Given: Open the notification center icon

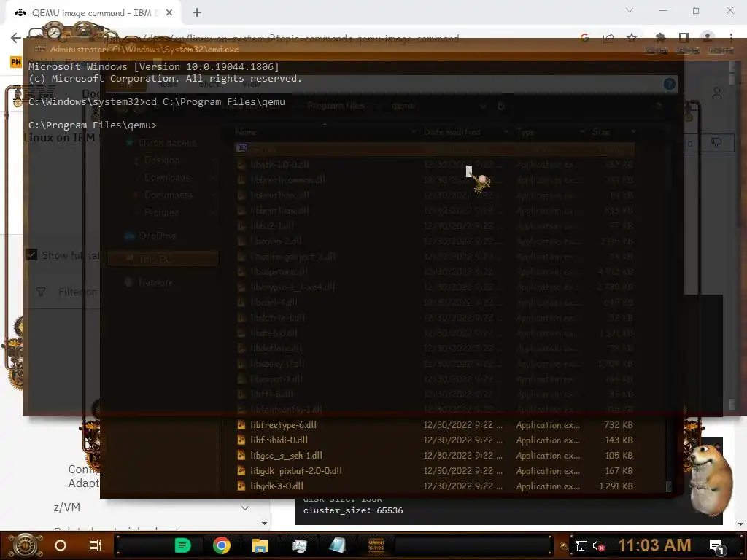Looking at the screenshot, I should 718,545.
